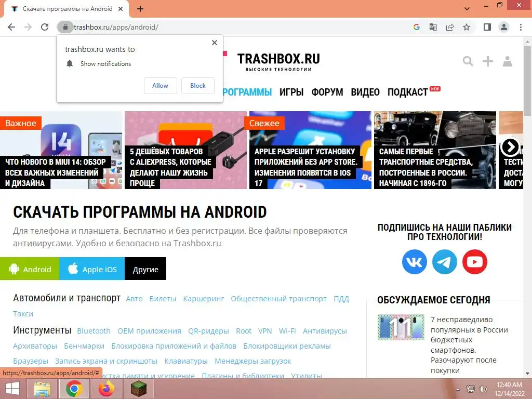Open the OEM приложения category link
The width and height of the screenshot is (532, 399).
click(149, 331)
